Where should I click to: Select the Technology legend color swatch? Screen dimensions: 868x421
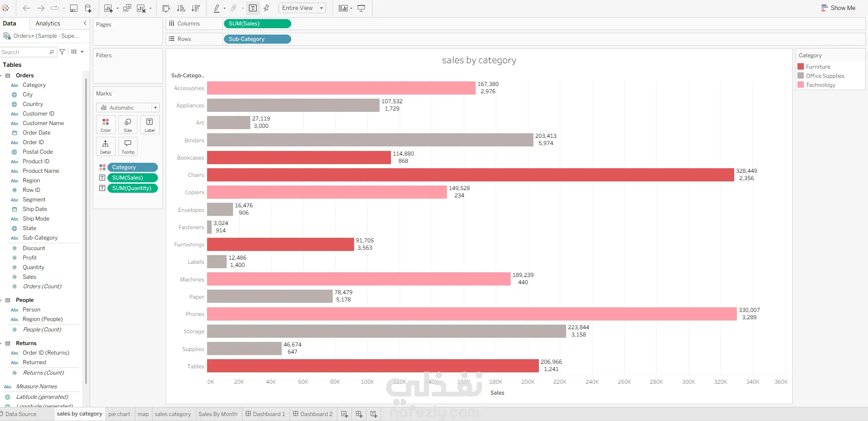pos(801,85)
